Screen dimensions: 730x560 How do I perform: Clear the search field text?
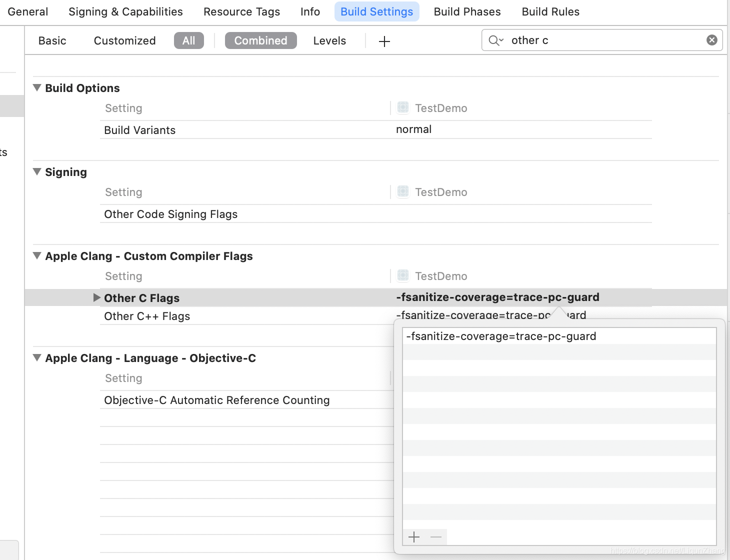pos(712,40)
